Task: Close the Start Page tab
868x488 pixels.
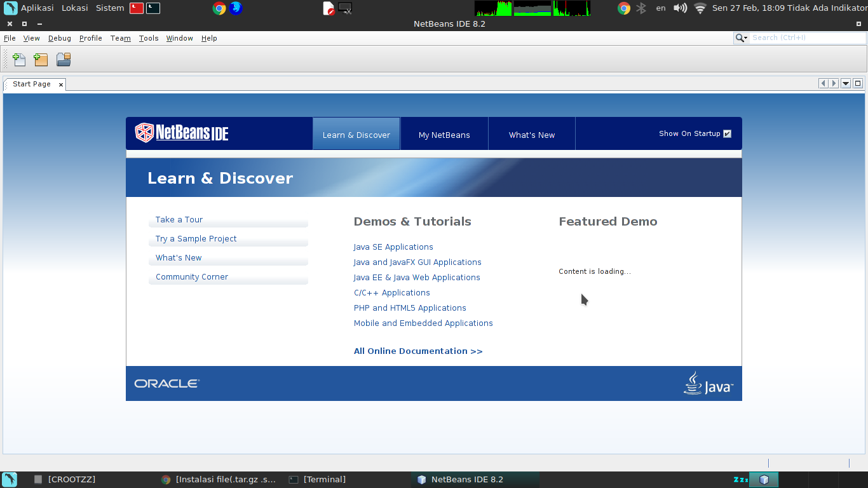Action: [61, 85]
